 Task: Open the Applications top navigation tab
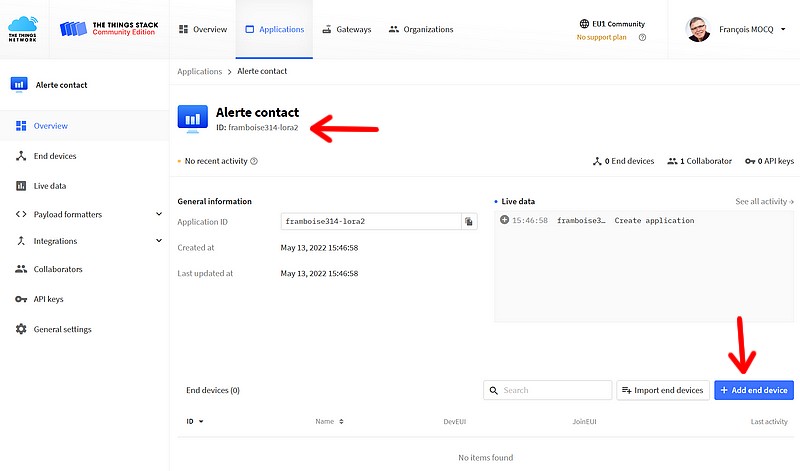[274, 29]
